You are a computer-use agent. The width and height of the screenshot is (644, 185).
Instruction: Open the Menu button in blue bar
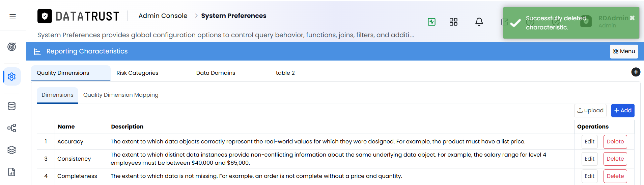pyautogui.click(x=624, y=51)
